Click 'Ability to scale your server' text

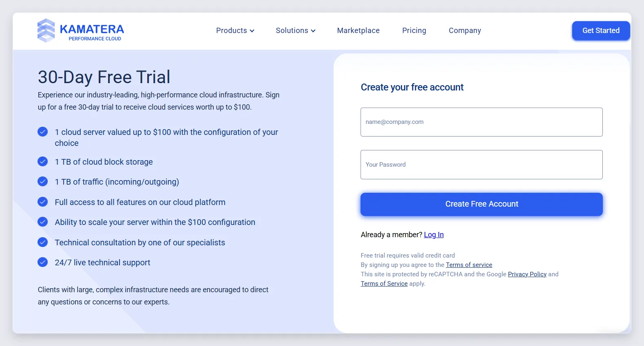(x=155, y=222)
